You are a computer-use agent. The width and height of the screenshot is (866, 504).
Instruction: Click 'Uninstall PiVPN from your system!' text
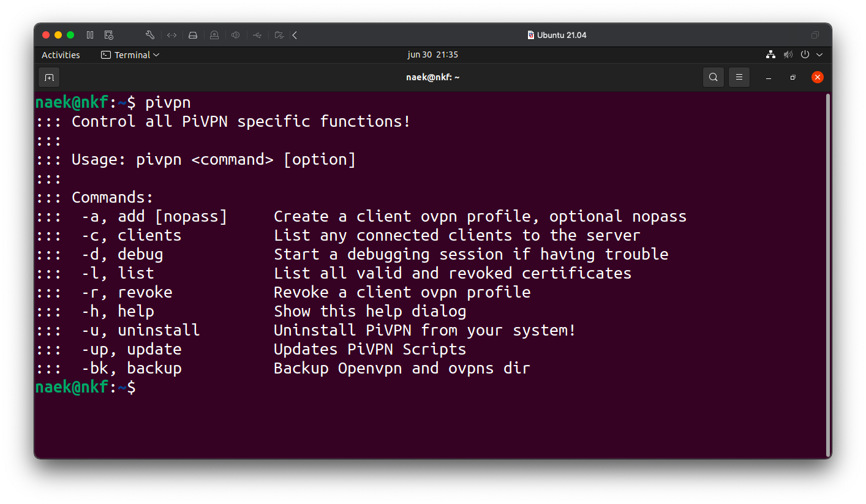click(425, 331)
